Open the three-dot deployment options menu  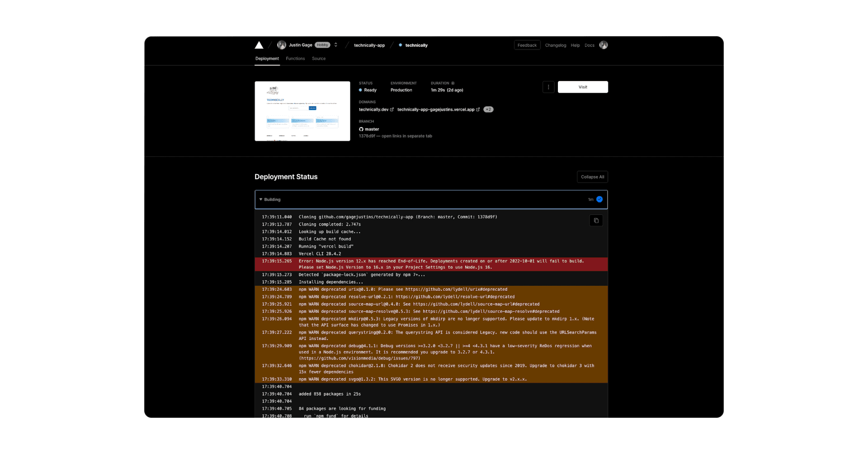point(548,87)
